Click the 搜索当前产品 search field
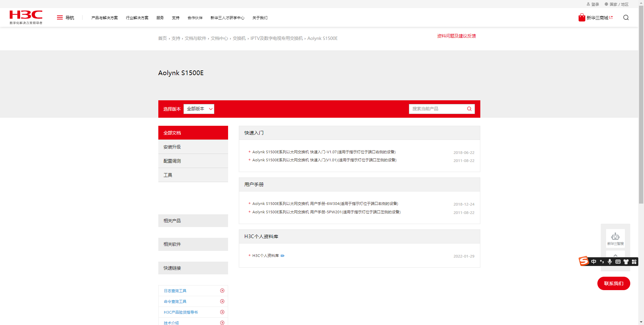This screenshot has height=325, width=644. click(x=438, y=109)
